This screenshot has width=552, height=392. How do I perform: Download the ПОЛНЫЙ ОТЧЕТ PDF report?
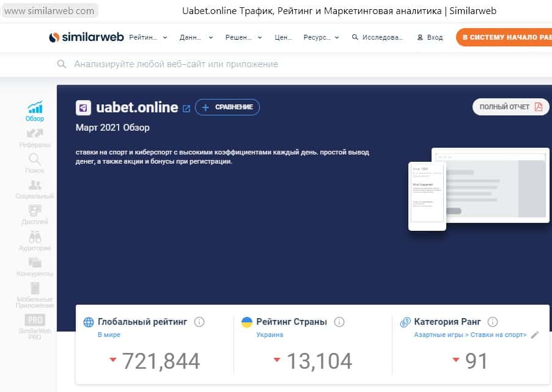pos(510,107)
